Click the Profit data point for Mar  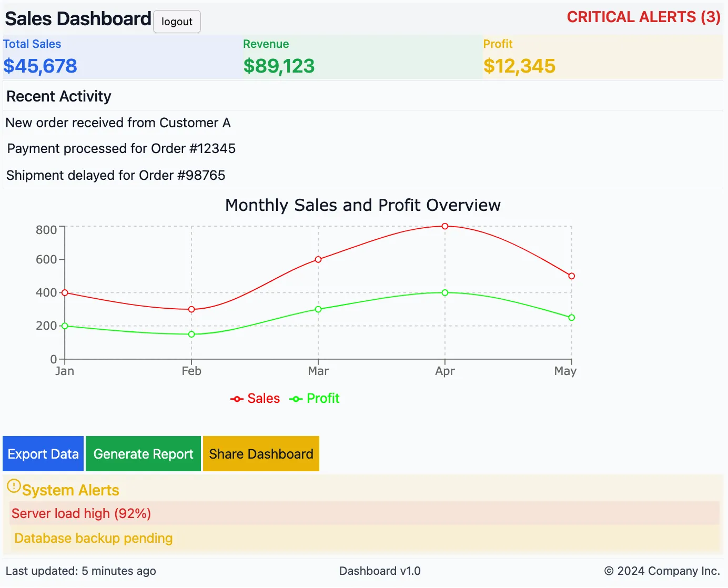coord(318,309)
